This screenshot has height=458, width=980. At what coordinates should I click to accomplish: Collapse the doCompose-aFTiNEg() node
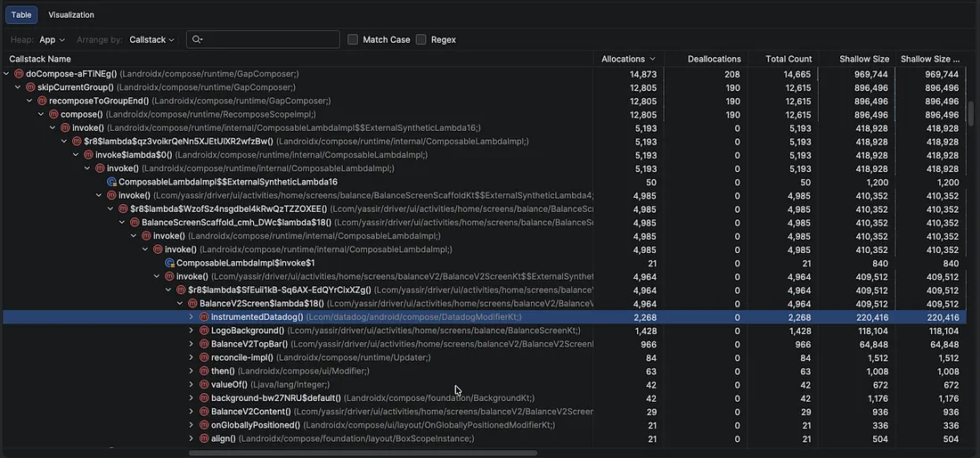(7, 74)
